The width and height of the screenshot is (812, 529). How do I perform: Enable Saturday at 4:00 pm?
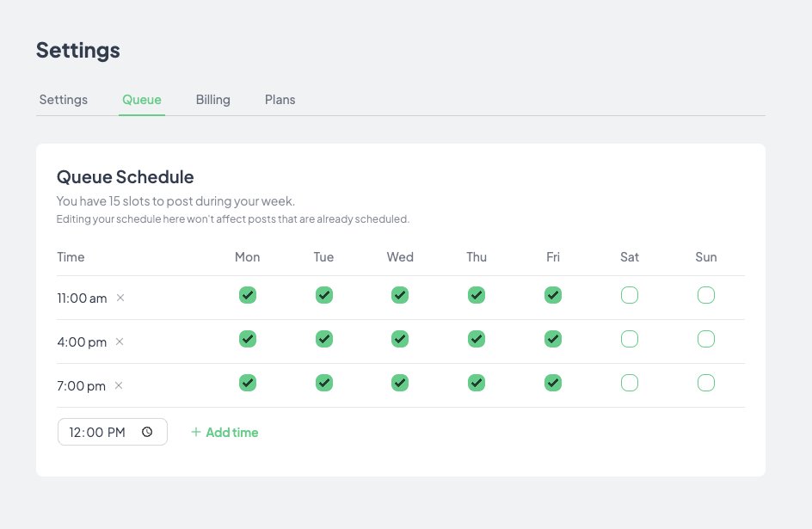click(x=630, y=339)
